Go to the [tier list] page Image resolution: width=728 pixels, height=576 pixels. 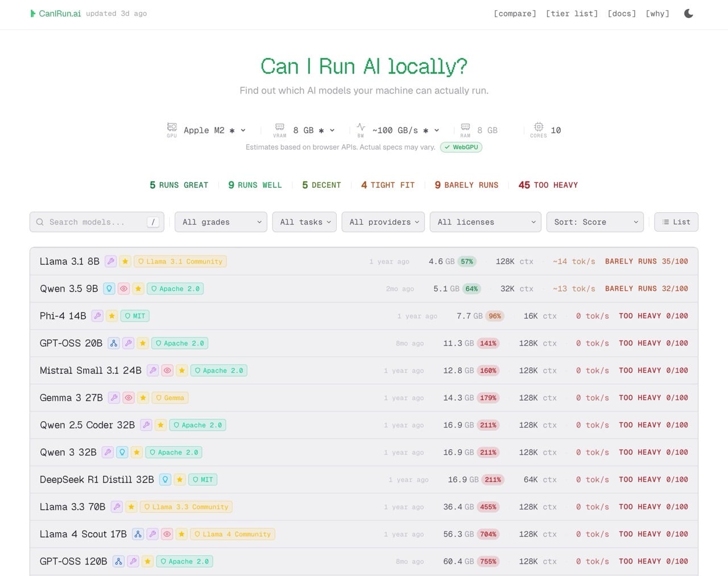coord(572,14)
